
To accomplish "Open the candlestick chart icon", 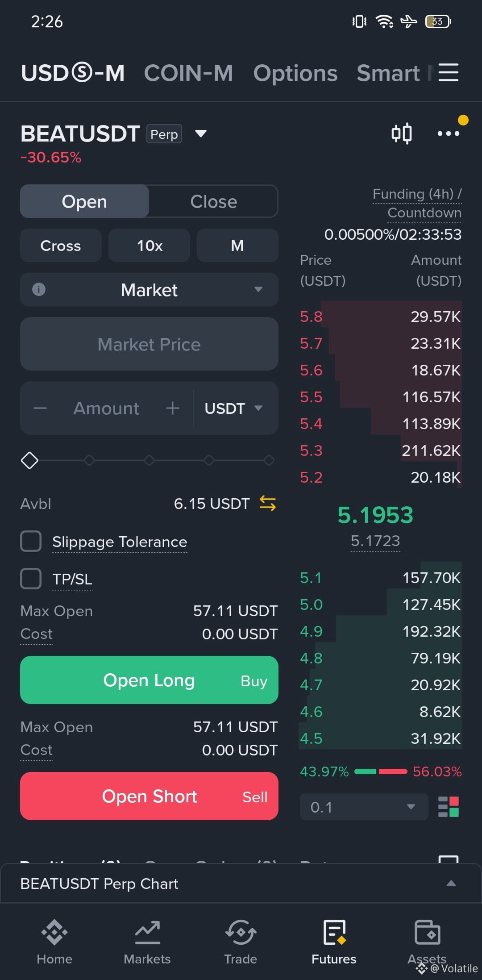I will pos(402,133).
